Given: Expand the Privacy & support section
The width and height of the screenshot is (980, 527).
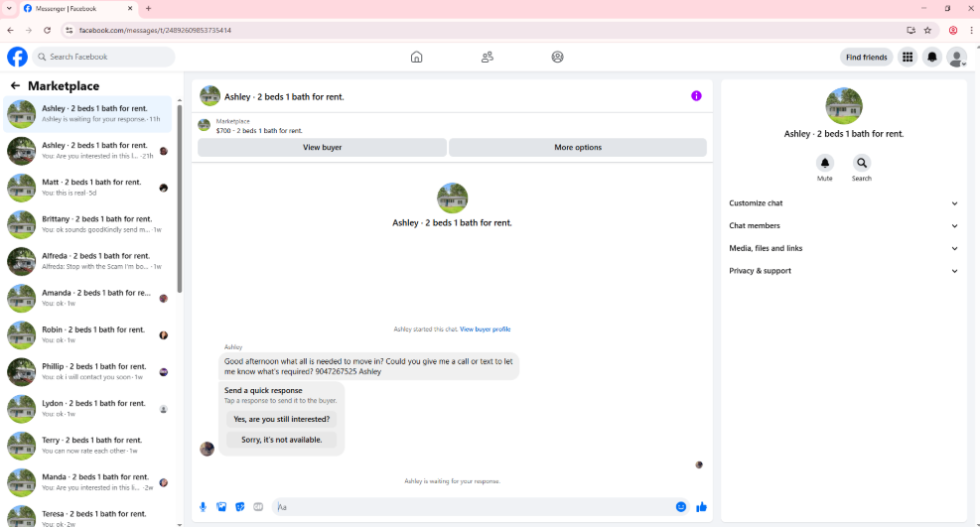Looking at the screenshot, I should point(843,270).
